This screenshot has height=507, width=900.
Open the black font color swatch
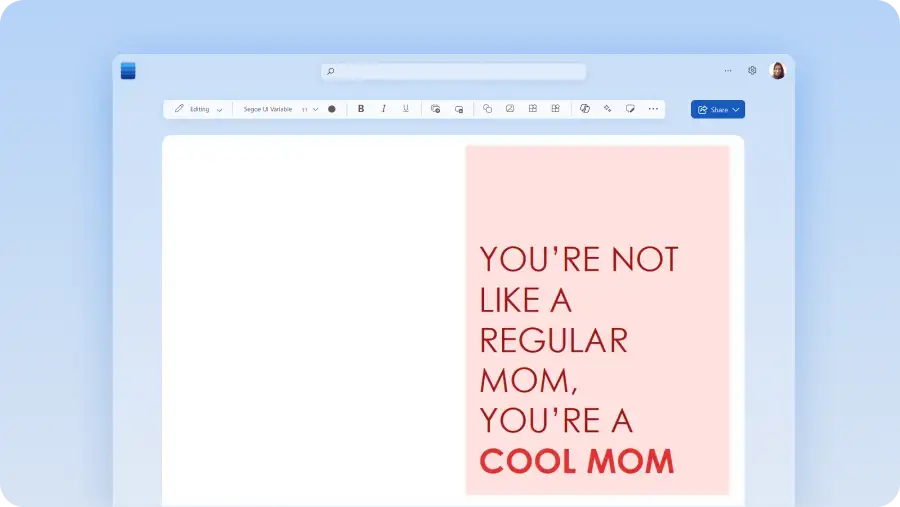(332, 109)
